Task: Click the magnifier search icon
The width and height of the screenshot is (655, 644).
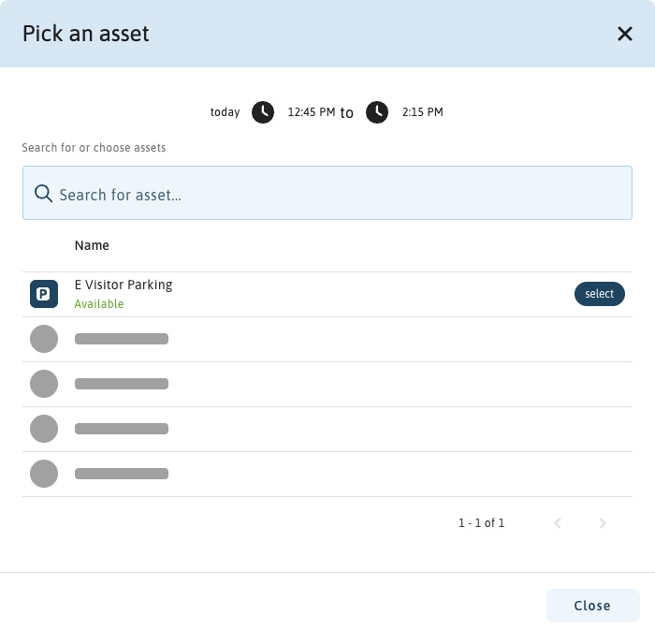Action: click(x=43, y=194)
